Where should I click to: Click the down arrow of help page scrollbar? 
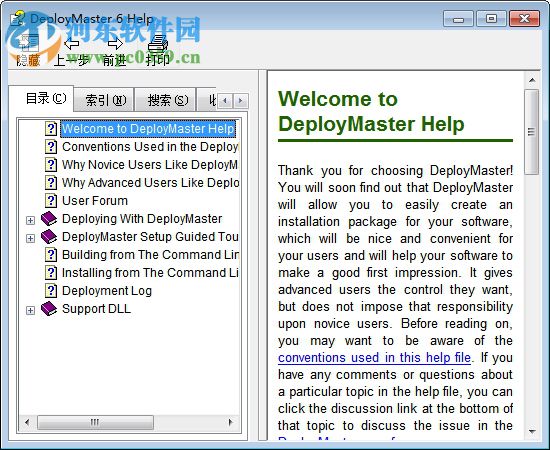point(532,431)
